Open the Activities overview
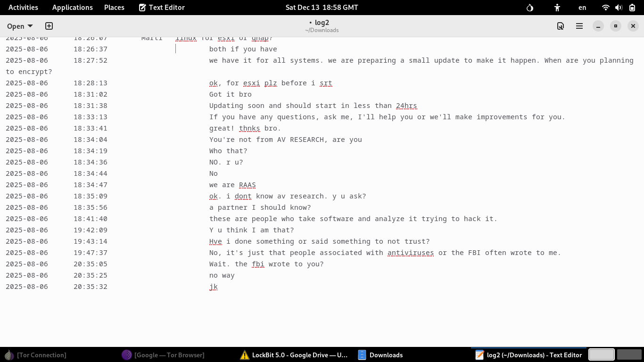The image size is (644, 362). tap(23, 7)
